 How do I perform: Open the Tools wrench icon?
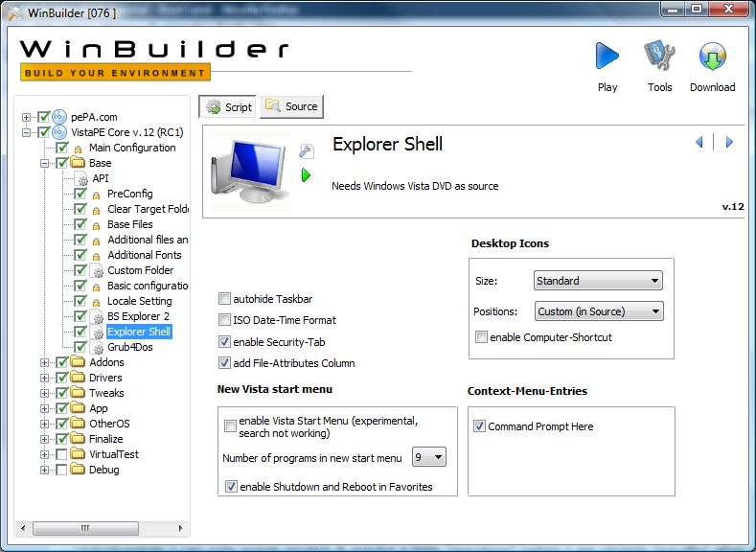[x=659, y=56]
